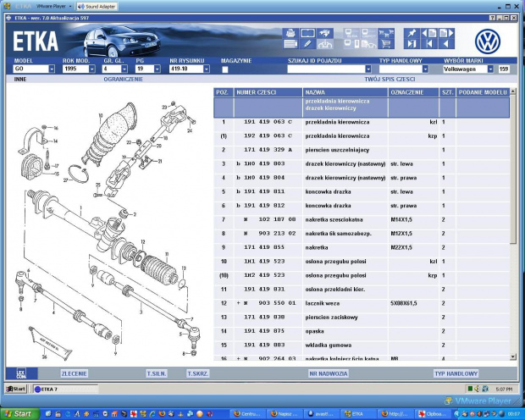The height and width of the screenshot is (420, 525).
Task: Expand the PG dropdown showing 19
Action: (x=157, y=69)
